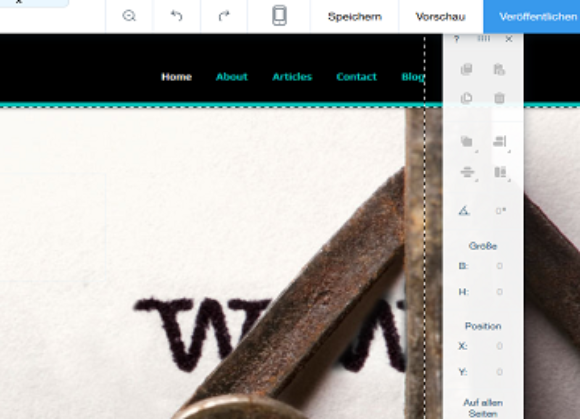580x419 pixels.
Task: Select the Articles menu item
Action: pos(292,77)
